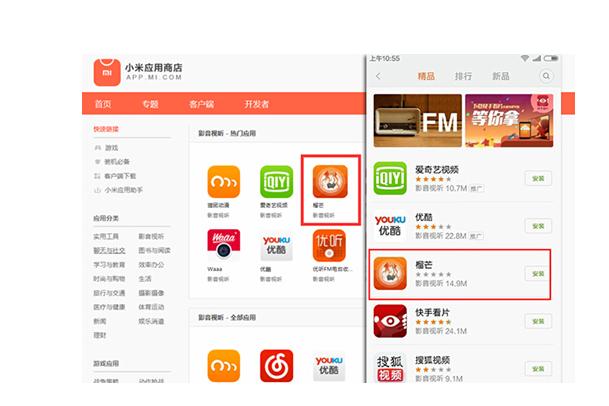Select the 医疗与健康 category

point(109,307)
